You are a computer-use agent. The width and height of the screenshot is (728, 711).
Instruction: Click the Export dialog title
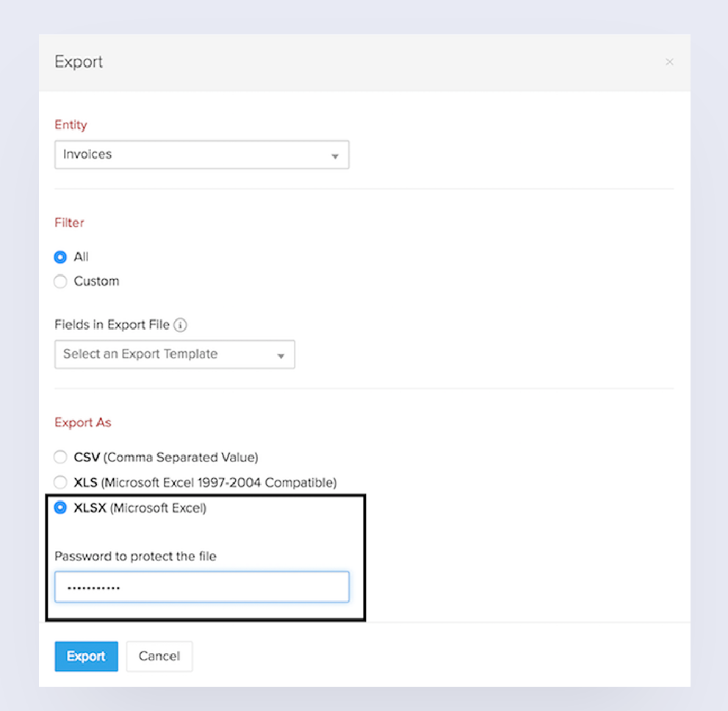pyautogui.click(x=79, y=62)
